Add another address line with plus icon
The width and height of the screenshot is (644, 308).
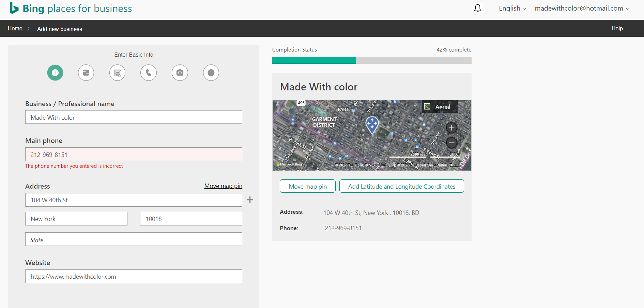[x=250, y=200]
